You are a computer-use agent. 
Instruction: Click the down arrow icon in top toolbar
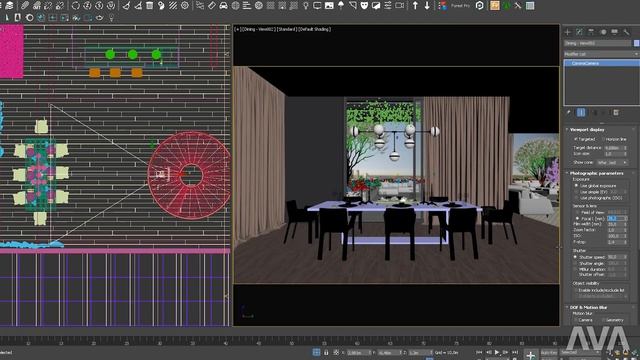click(x=427, y=6)
